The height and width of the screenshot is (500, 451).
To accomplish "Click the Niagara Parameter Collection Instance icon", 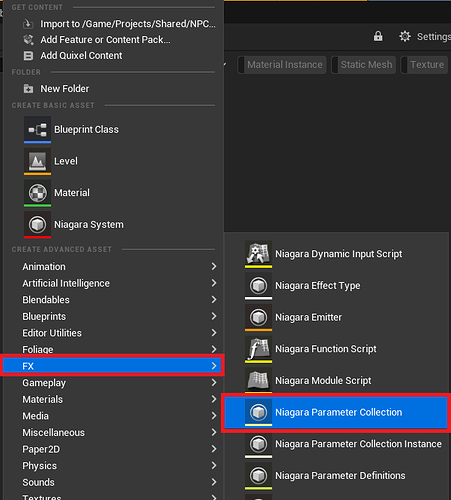I will 258,444.
